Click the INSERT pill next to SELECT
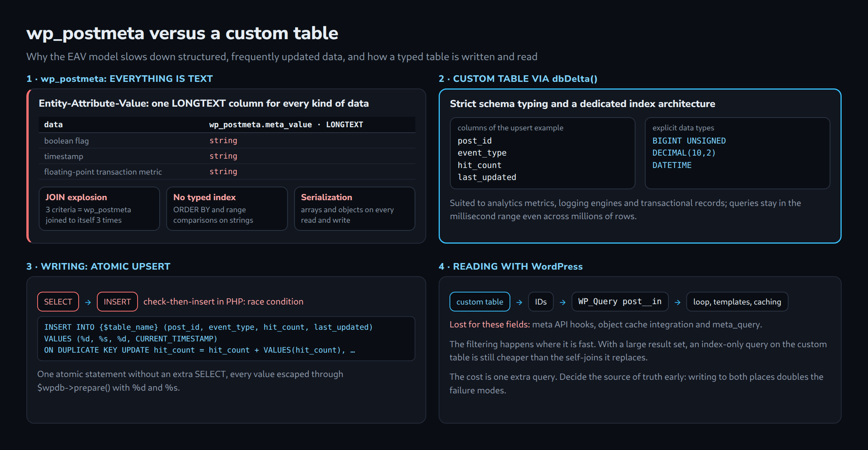Image resolution: width=868 pixels, height=450 pixels. [x=117, y=301]
